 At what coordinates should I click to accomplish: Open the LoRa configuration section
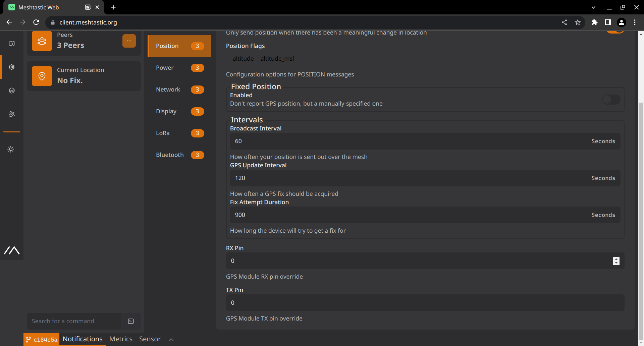coord(163,133)
